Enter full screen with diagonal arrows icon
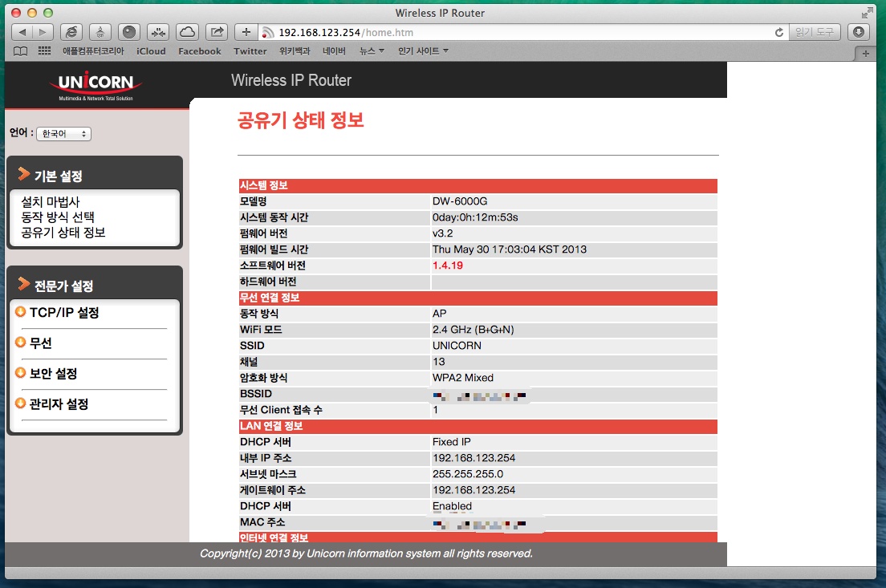 pos(868,12)
